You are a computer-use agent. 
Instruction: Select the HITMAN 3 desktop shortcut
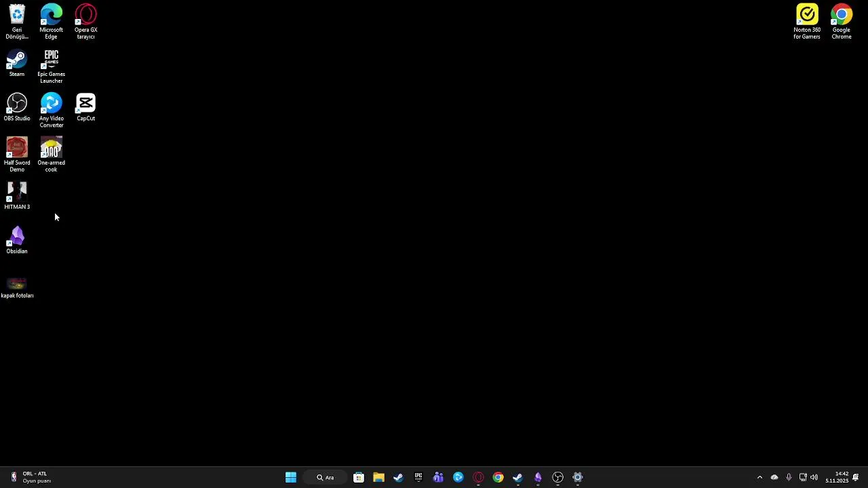click(17, 196)
